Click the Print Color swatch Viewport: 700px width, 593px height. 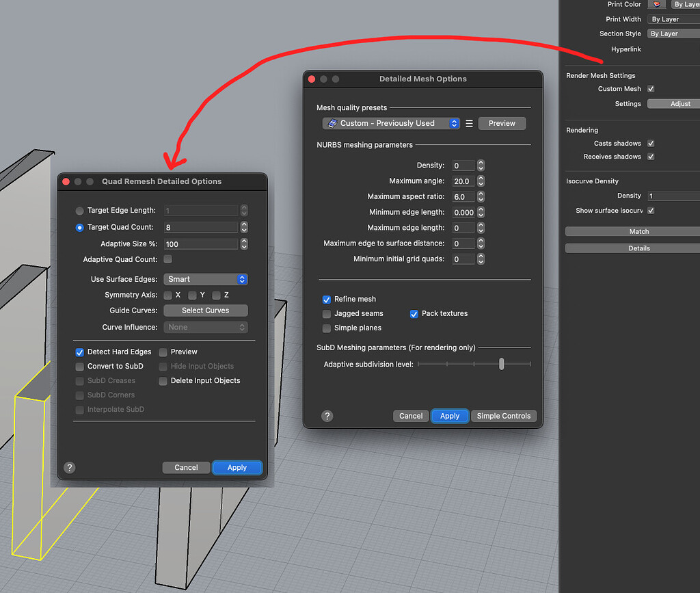coord(656,4)
